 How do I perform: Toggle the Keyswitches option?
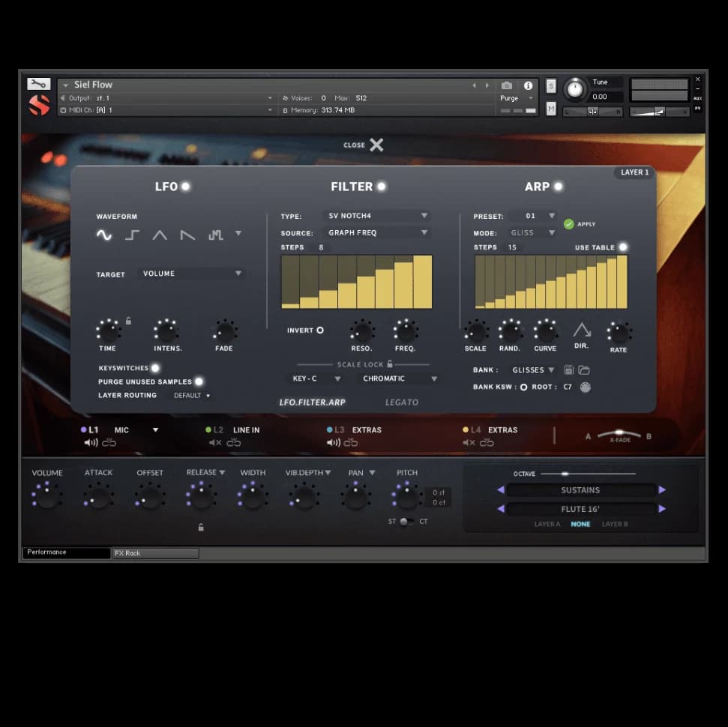pos(155,368)
